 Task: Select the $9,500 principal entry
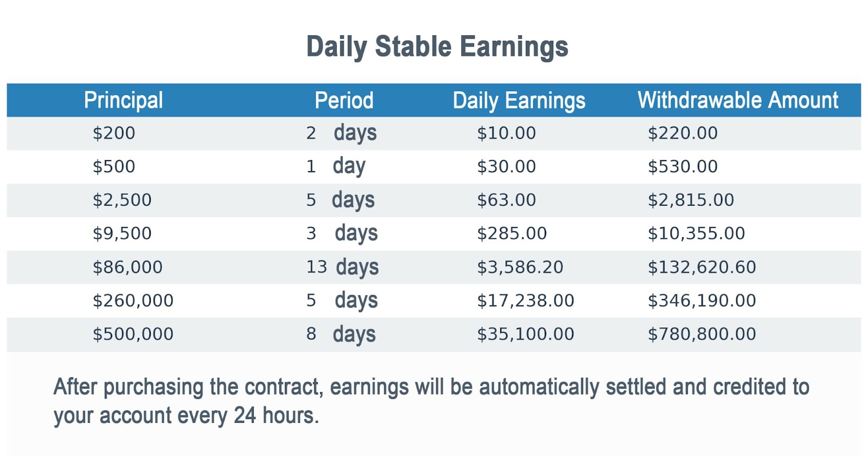click(x=122, y=233)
